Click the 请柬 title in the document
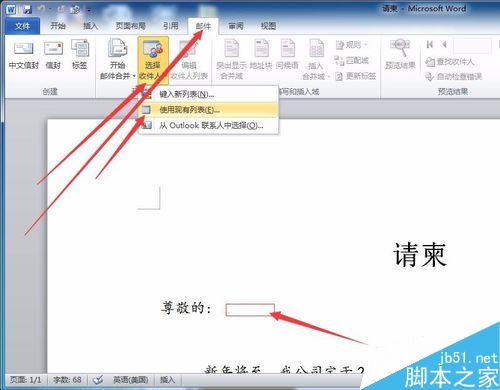 tap(420, 255)
